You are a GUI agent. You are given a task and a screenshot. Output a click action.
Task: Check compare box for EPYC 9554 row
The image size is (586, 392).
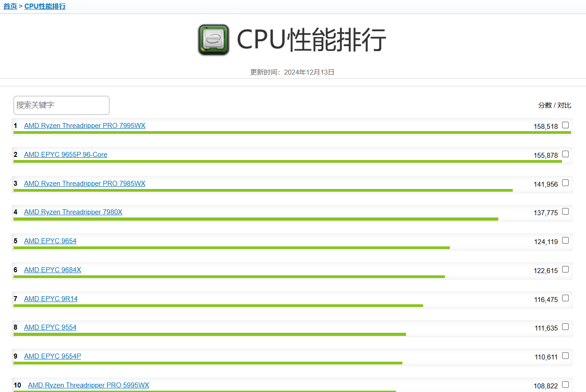coord(566,327)
